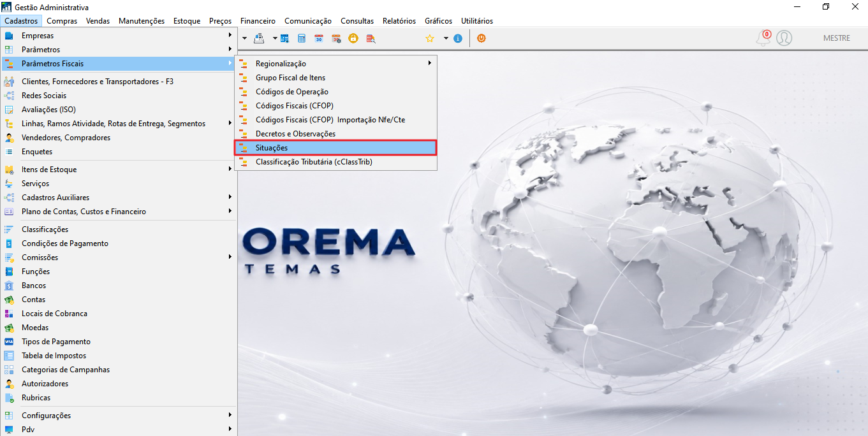Open Tipos de Pagamento

[x=119, y=342]
